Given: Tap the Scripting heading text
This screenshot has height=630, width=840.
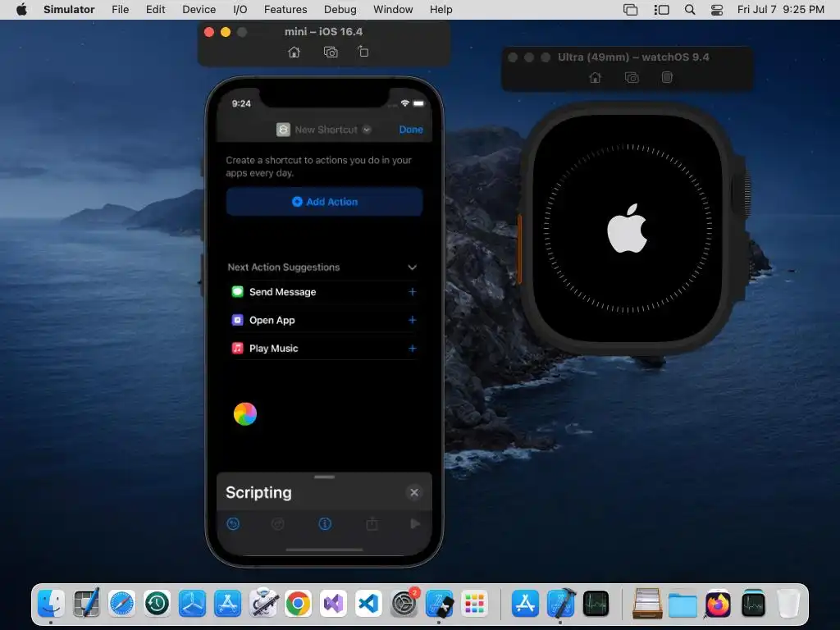Looking at the screenshot, I should [x=258, y=492].
